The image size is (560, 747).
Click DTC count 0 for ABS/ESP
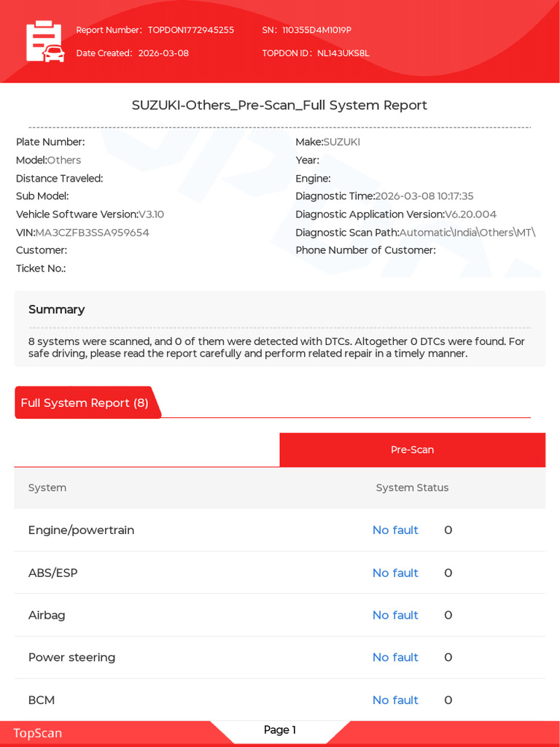coord(448,573)
